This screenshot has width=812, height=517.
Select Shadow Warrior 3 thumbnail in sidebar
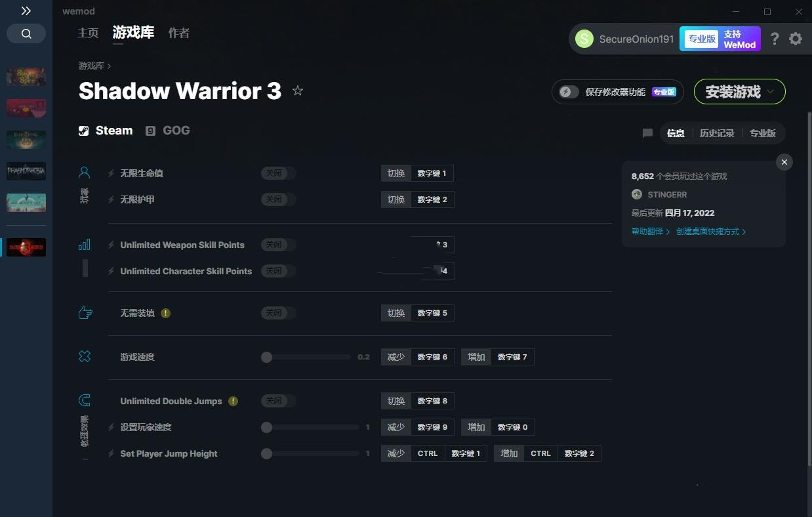[26, 247]
